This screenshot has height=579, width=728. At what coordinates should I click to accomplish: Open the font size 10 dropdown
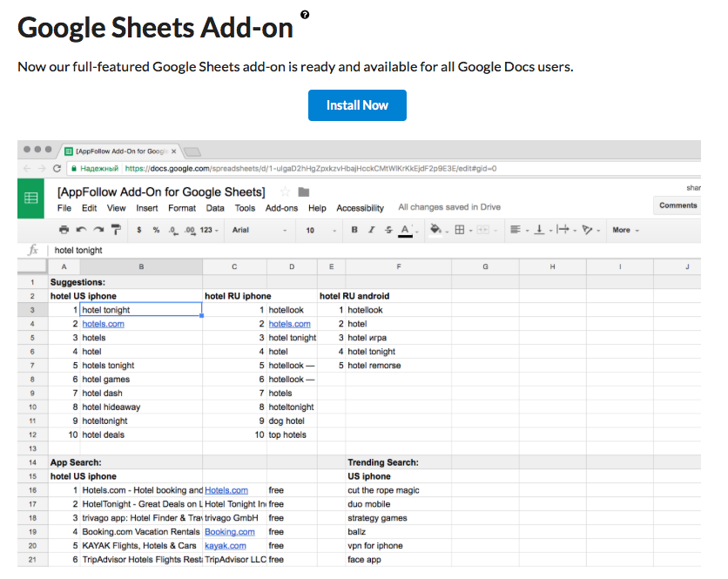[x=319, y=230]
